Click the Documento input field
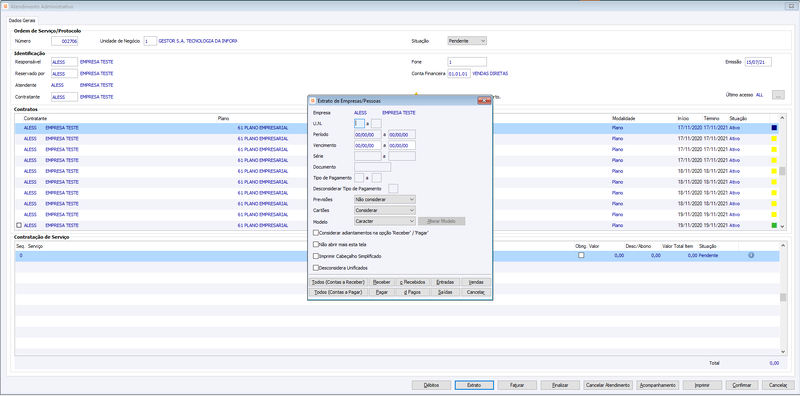Image resolution: width=800 pixels, height=396 pixels. point(372,167)
